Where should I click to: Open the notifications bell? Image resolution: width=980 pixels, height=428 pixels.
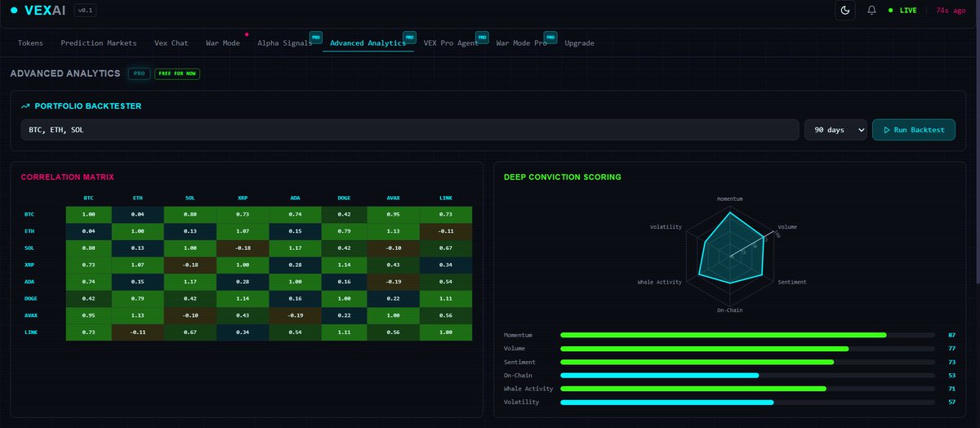pyautogui.click(x=872, y=11)
